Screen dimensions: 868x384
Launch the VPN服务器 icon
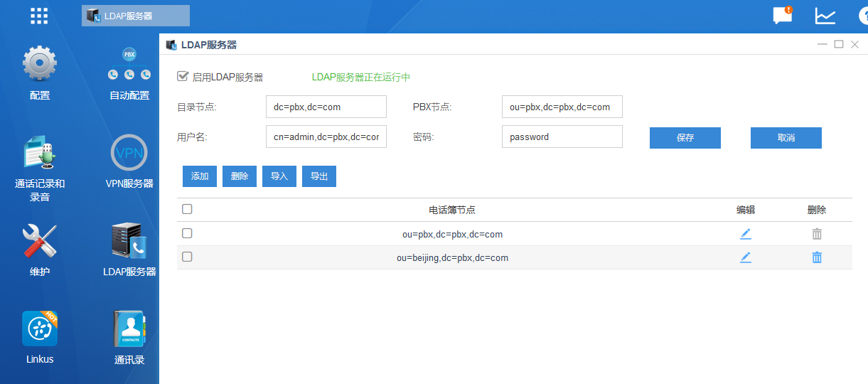[x=129, y=153]
